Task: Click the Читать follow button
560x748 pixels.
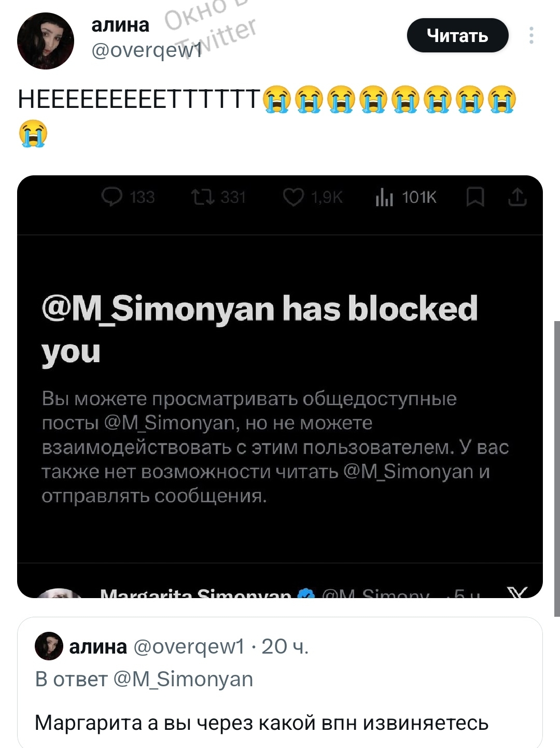Action: pyautogui.click(x=457, y=35)
